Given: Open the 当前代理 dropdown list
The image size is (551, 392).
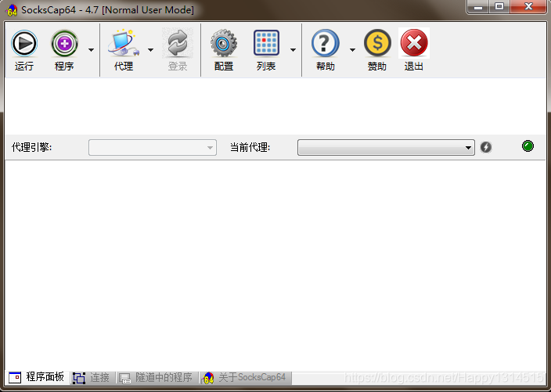Looking at the screenshot, I should pos(386,148).
